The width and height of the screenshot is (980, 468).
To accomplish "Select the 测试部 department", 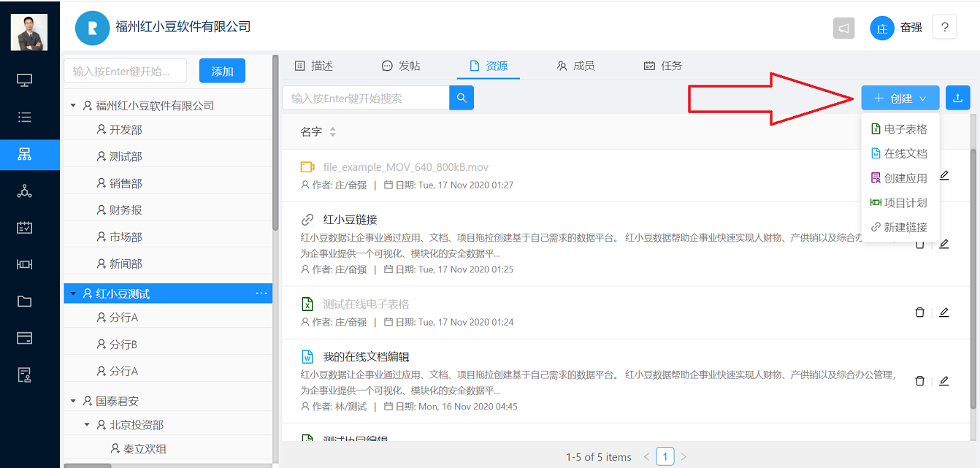I will [x=126, y=157].
